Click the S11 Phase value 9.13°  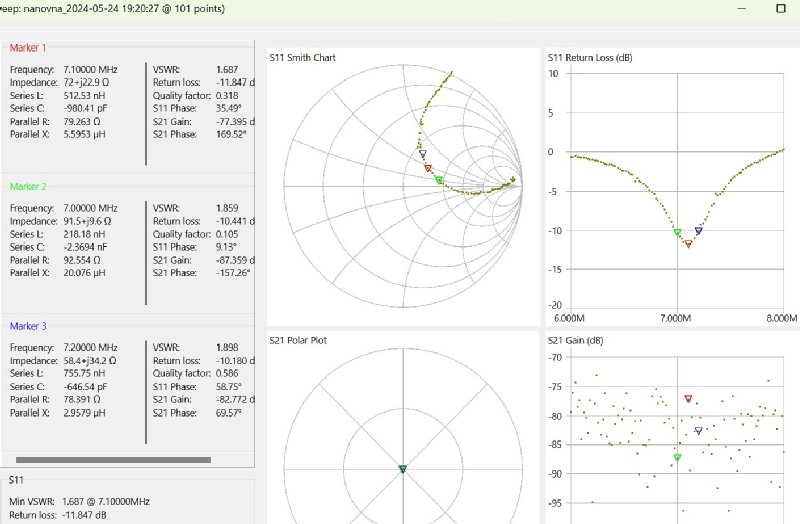tap(227, 247)
